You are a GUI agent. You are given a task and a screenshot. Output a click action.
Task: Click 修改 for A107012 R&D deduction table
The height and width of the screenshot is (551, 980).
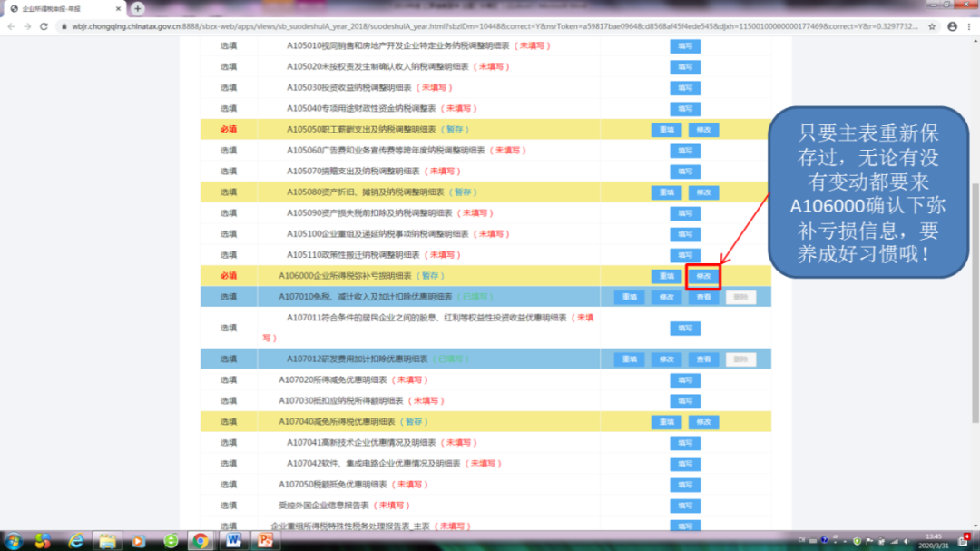coord(666,359)
